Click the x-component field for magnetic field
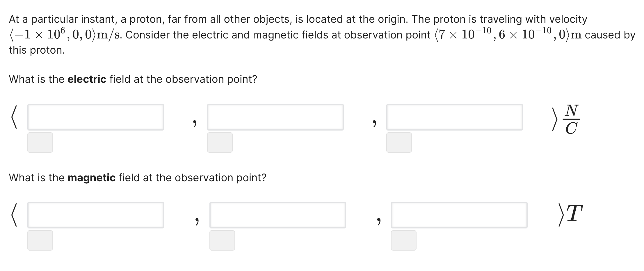This screenshot has width=644, height=271. [96, 215]
